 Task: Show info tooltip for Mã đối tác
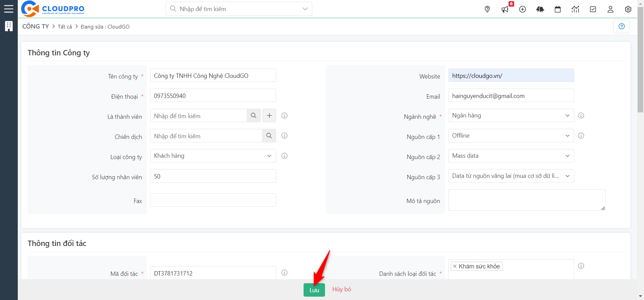tap(284, 272)
